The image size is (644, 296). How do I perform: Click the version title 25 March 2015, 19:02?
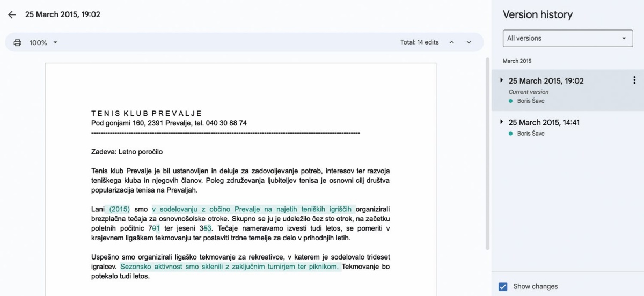63,14
